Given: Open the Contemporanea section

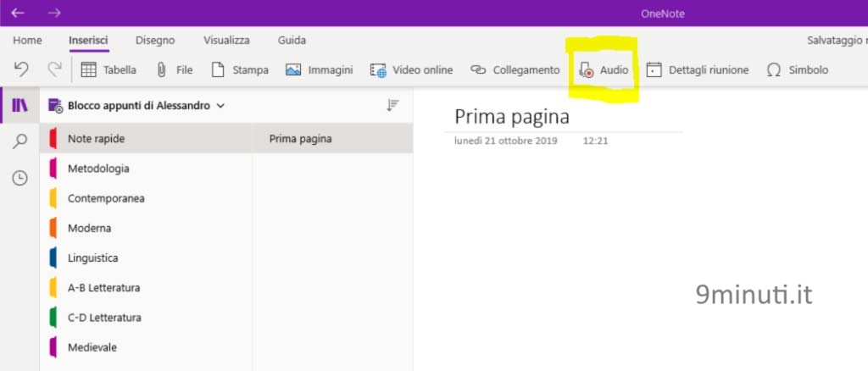Looking at the screenshot, I should pos(146,198).
